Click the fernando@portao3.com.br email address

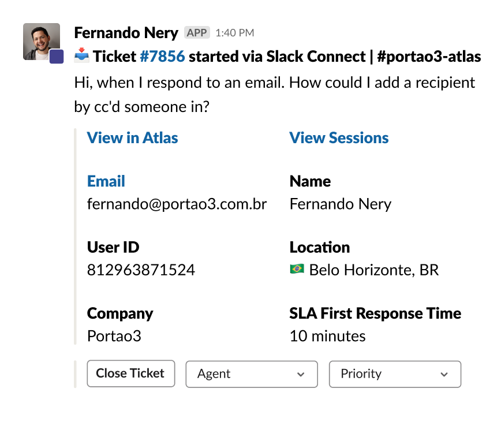click(x=177, y=204)
